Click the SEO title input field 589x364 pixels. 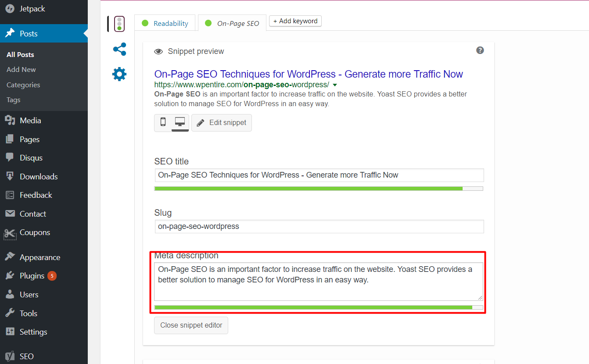319,175
